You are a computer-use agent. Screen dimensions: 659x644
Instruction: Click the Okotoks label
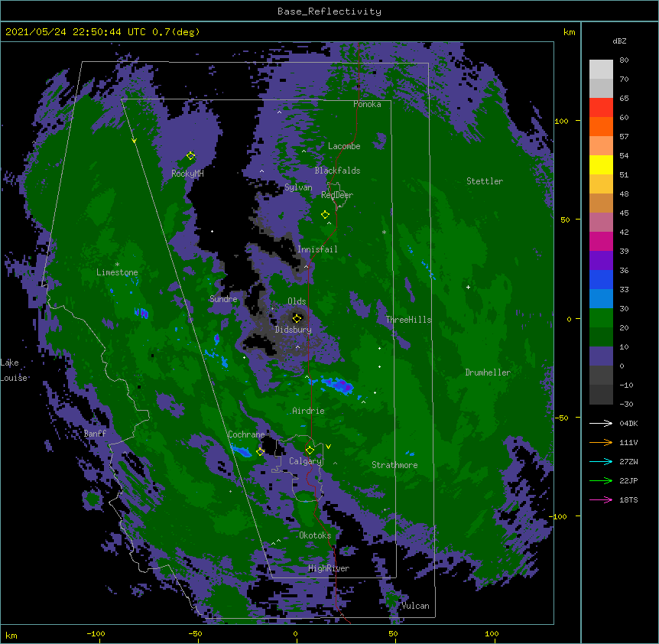point(315,535)
